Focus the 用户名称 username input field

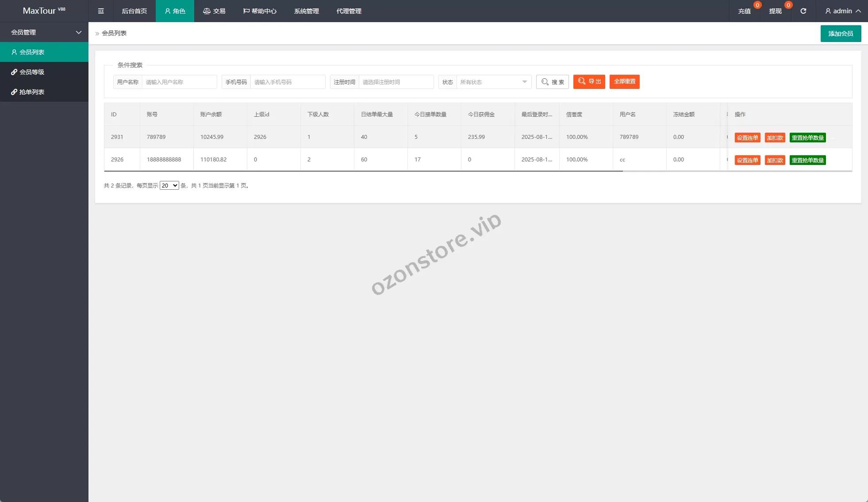(179, 82)
